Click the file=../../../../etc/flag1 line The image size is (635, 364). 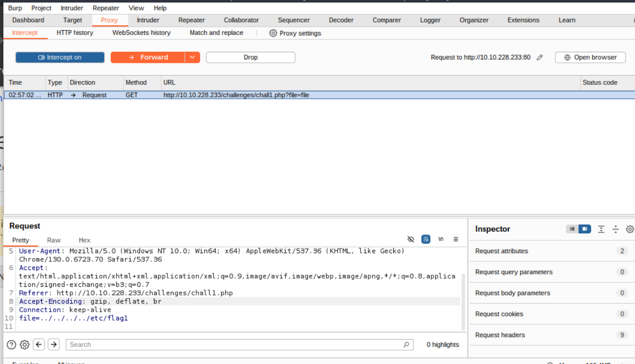tap(73, 318)
